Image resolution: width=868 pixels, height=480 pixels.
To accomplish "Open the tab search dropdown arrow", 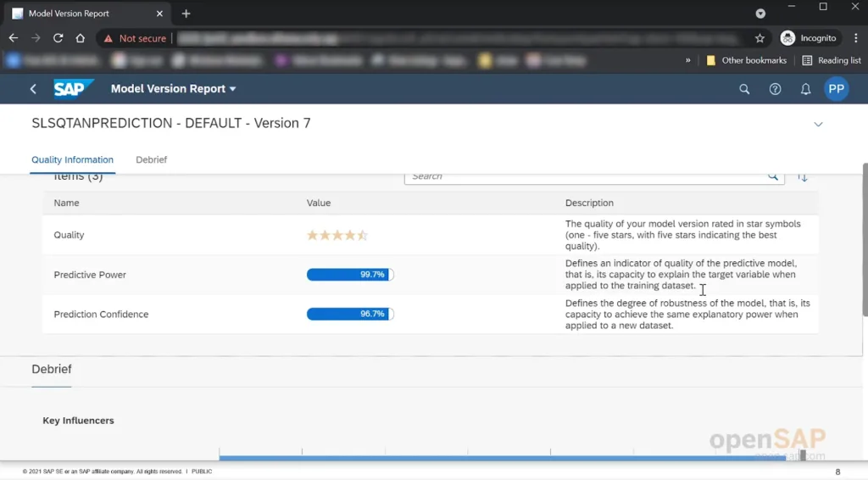I will 760,14.
